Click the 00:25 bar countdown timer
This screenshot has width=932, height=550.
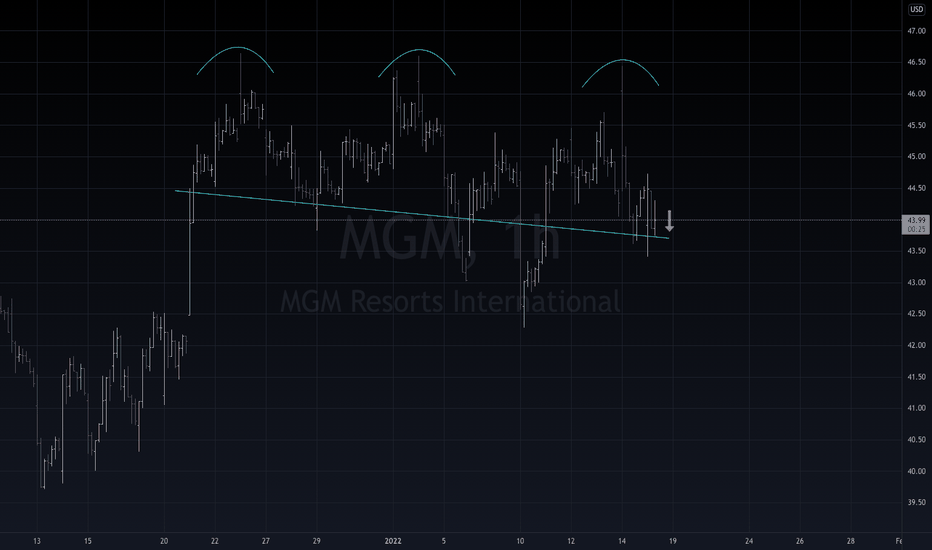[x=916, y=229]
